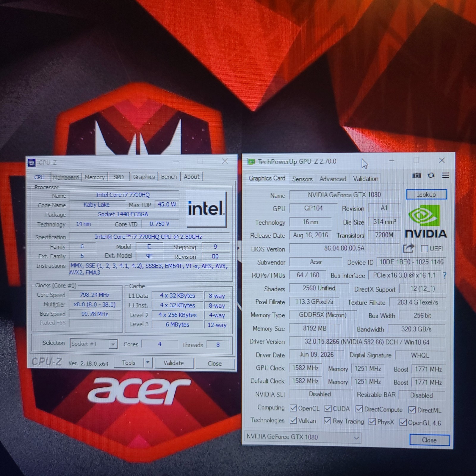The height and width of the screenshot is (476, 476).
Task: Click the Resizable BAR field Disabled
Action: tap(422, 395)
